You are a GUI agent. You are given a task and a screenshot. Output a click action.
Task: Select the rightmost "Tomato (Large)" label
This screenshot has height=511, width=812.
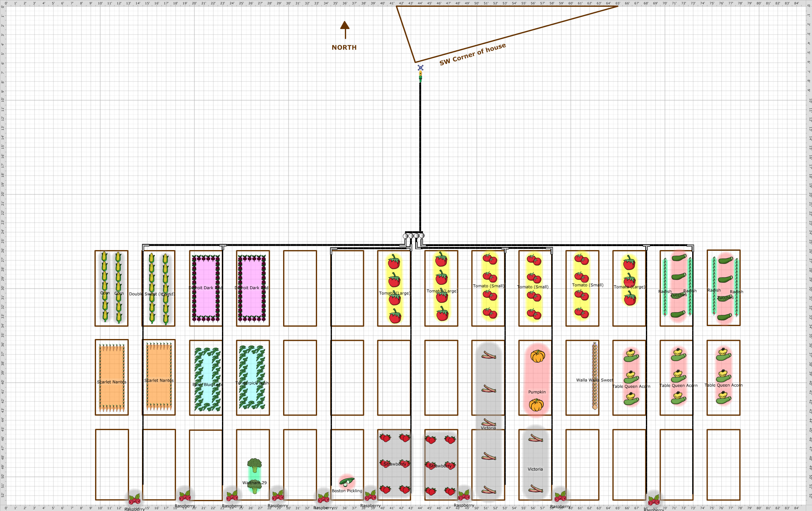(x=629, y=287)
